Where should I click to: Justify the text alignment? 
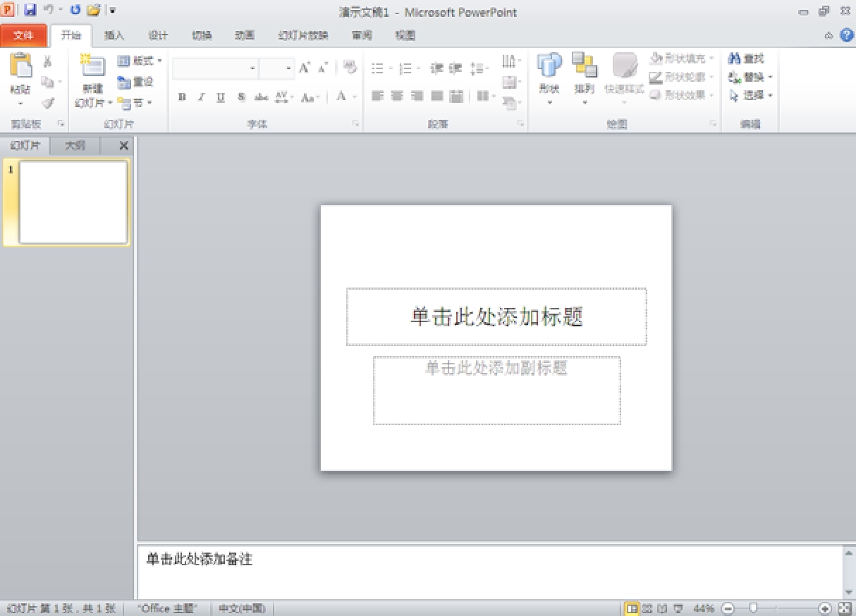point(437,97)
